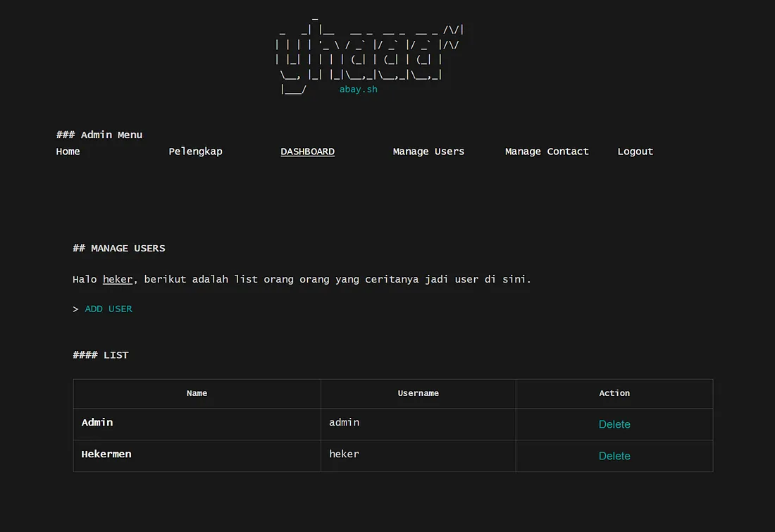Image resolution: width=775 pixels, height=532 pixels.
Task: Click the heker username cell
Action: [344, 454]
